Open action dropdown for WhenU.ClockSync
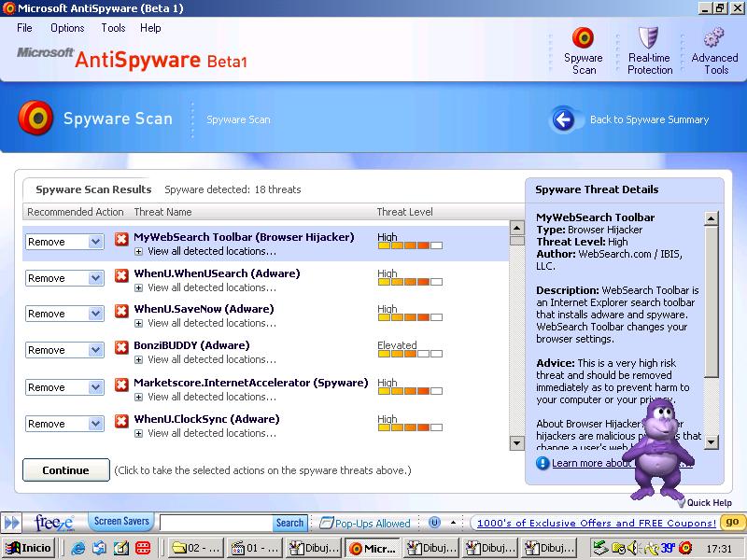 point(96,424)
